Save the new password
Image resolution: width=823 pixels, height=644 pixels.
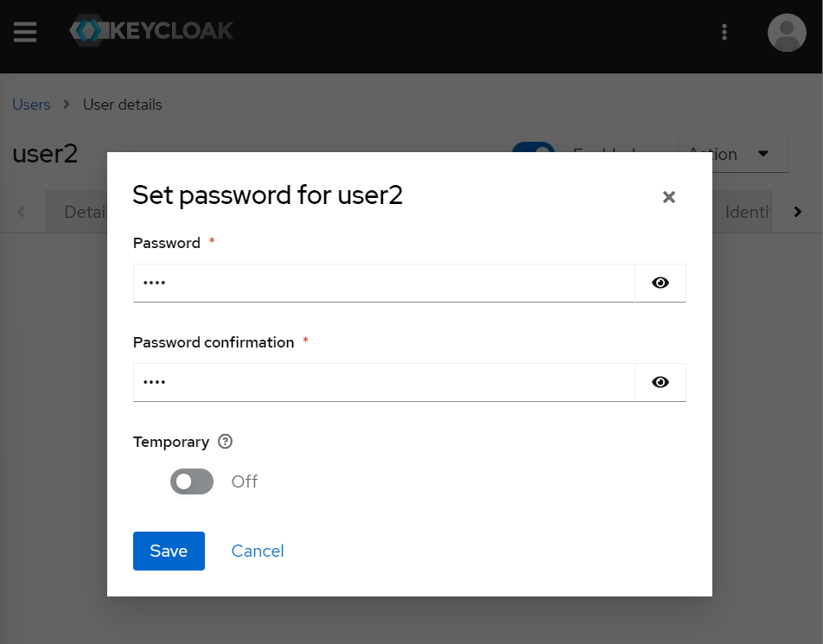pos(169,551)
